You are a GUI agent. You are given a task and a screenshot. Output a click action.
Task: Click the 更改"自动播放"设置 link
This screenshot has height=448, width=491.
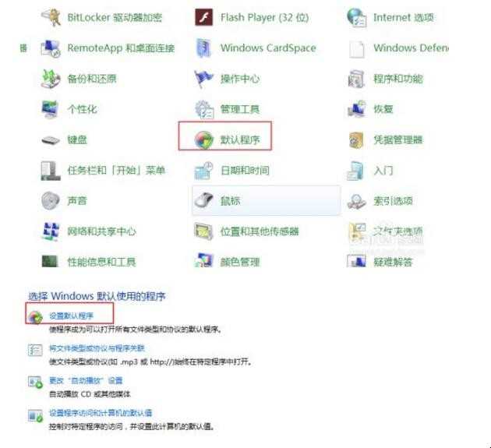click(86, 380)
